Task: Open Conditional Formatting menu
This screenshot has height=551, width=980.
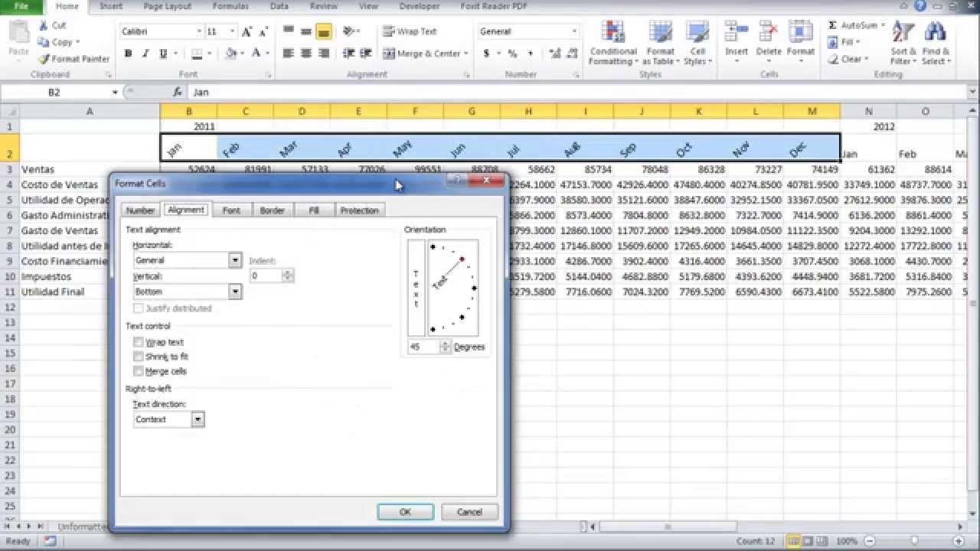Action: point(613,43)
